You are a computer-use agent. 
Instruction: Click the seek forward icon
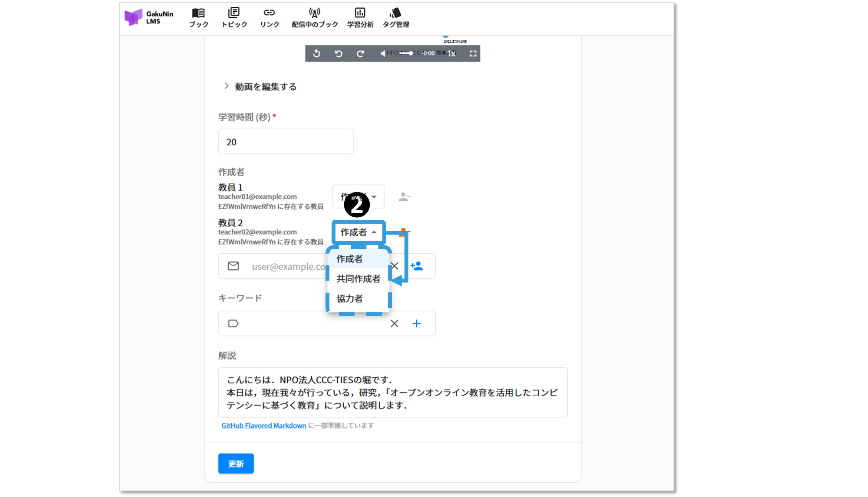pos(360,53)
